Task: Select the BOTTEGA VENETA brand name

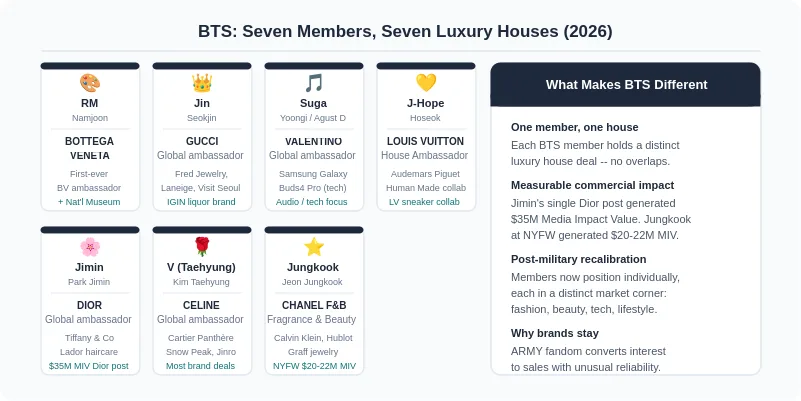Action: coord(89,148)
